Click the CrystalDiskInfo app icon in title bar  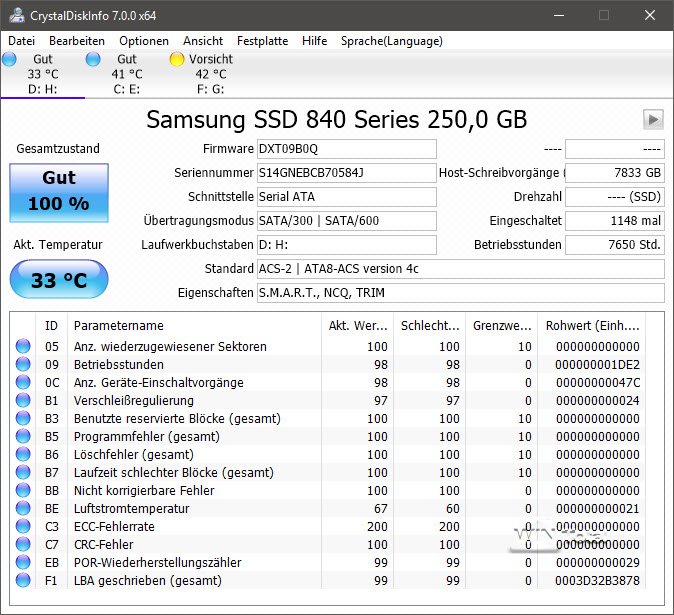pyautogui.click(x=14, y=16)
